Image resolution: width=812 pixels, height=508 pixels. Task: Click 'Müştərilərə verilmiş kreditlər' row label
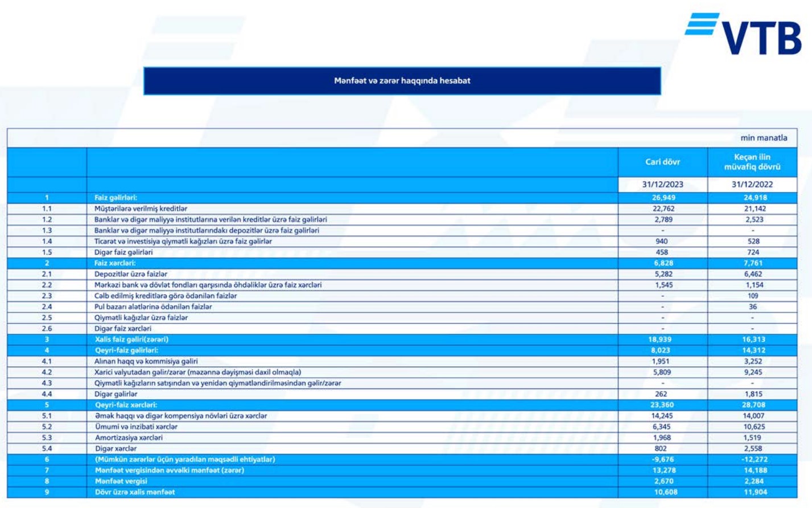click(x=141, y=209)
